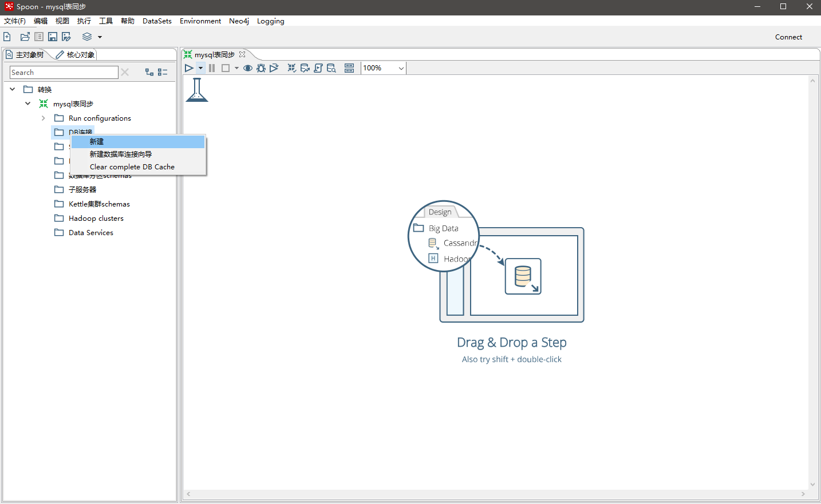Click the New file icon in main toolbar

pyautogui.click(x=7, y=37)
